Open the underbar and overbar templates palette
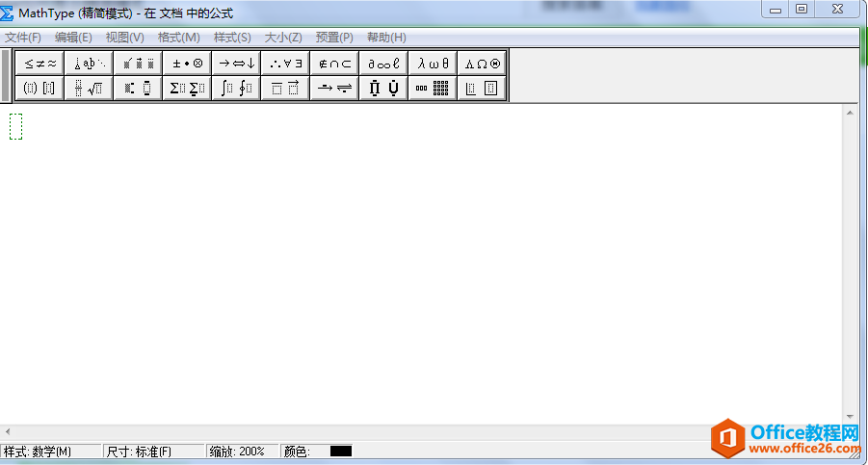The image size is (868, 465). click(x=285, y=88)
